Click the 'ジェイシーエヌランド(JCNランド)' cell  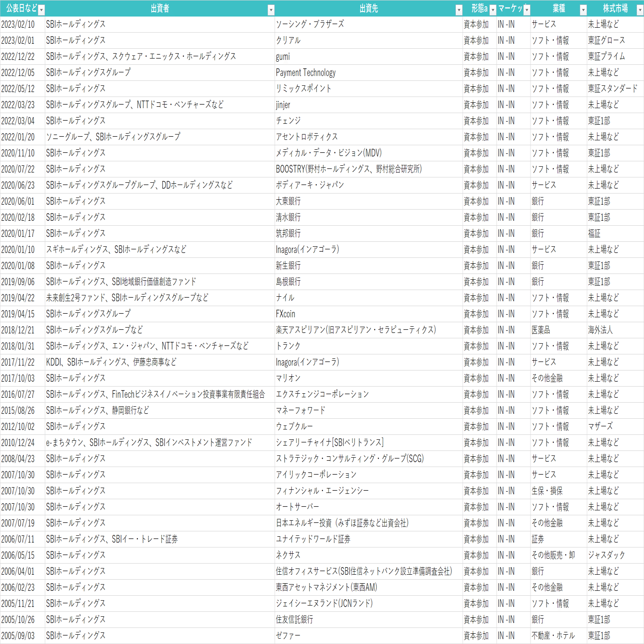pyautogui.click(x=369, y=604)
